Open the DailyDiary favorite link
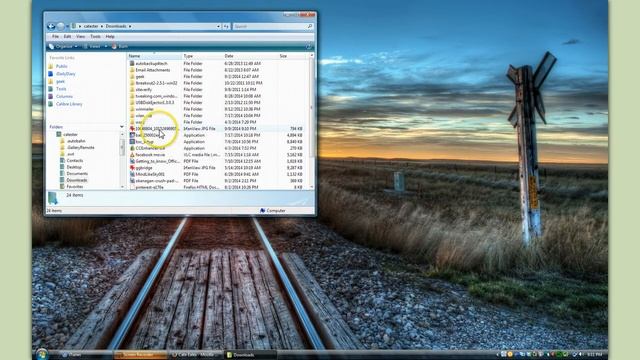This screenshot has width=640, height=360. tap(65, 74)
